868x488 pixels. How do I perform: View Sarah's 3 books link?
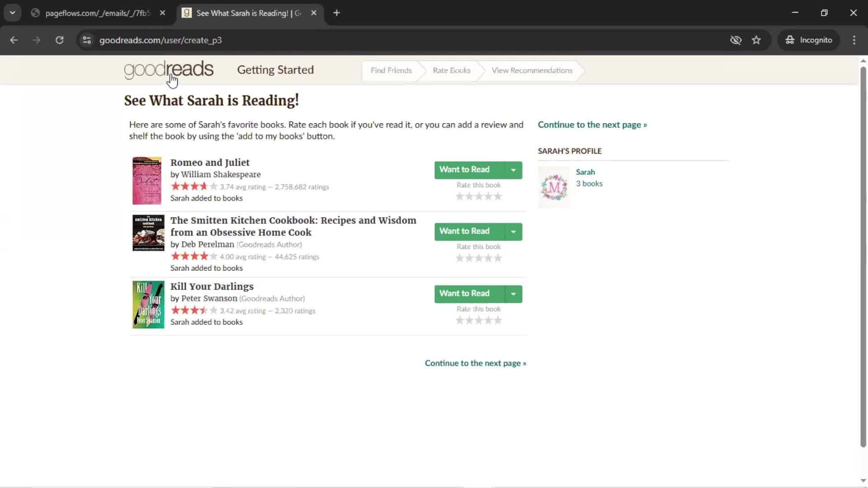coord(589,184)
